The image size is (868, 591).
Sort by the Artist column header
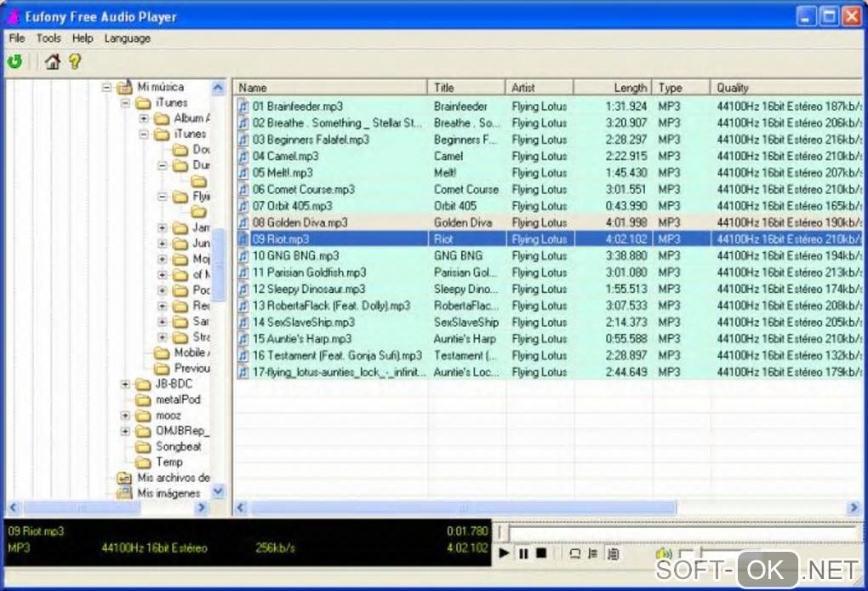[x=540, y=88]
